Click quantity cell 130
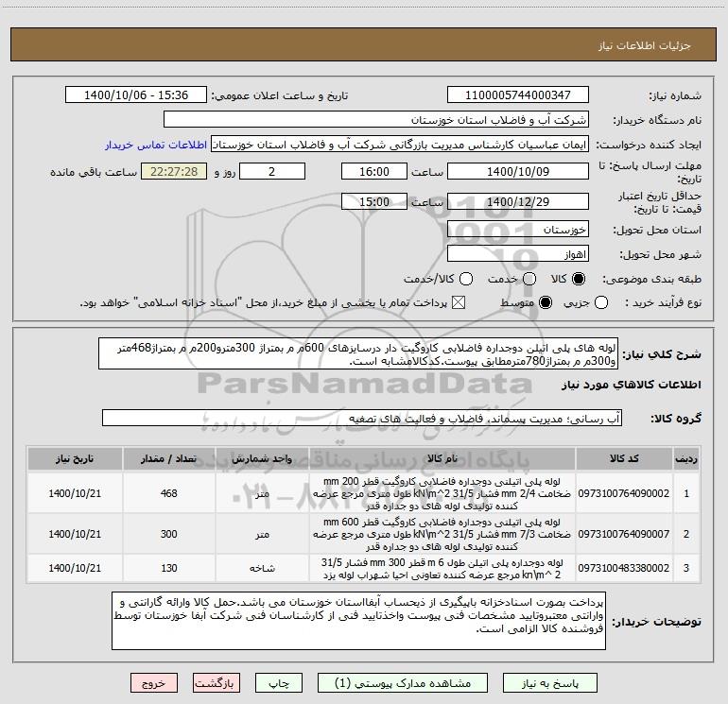The height and width of the screenshot is (704, 728). pos(168,568)
